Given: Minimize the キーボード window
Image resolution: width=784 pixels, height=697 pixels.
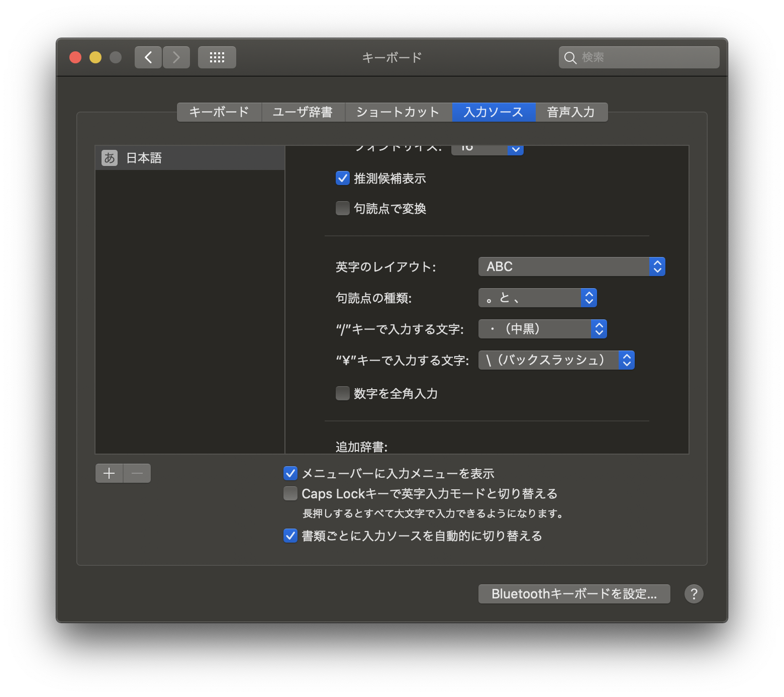Looking at the screenshot, I should point(95,57).
